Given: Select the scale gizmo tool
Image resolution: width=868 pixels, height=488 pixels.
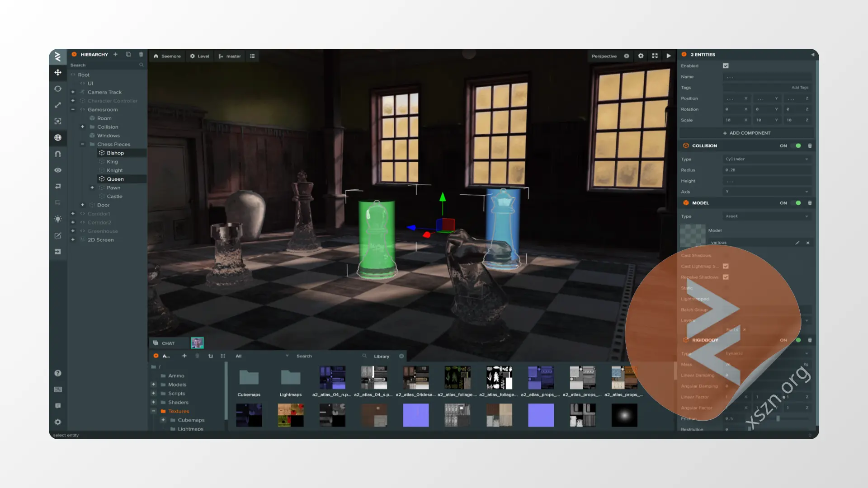Looking at the screenshot, I should click(x=58, y=105).
